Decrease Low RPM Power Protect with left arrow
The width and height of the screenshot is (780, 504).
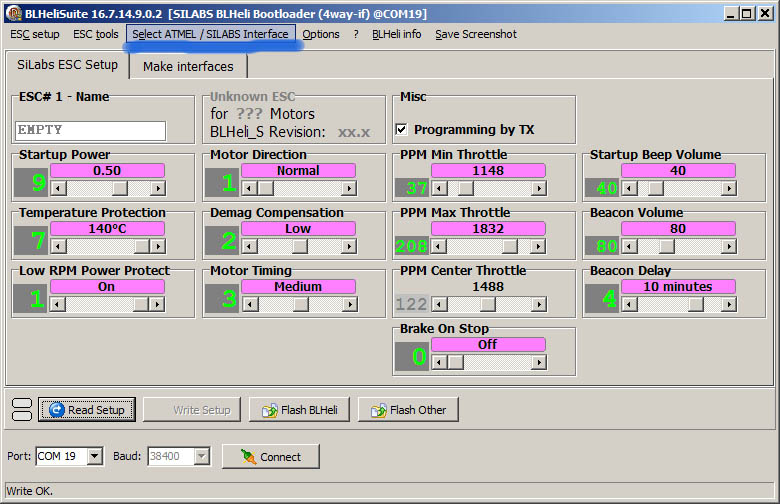coord(58,304)
